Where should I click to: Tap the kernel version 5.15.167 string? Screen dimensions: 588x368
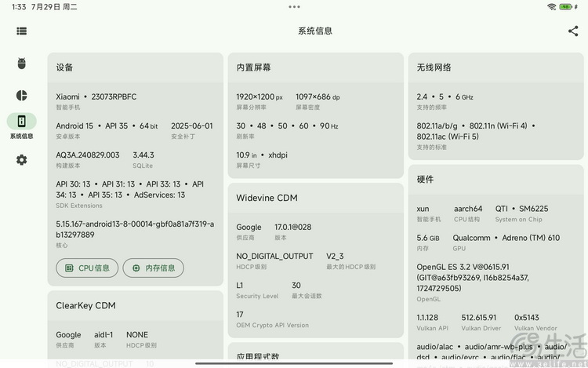coord(135,229)
